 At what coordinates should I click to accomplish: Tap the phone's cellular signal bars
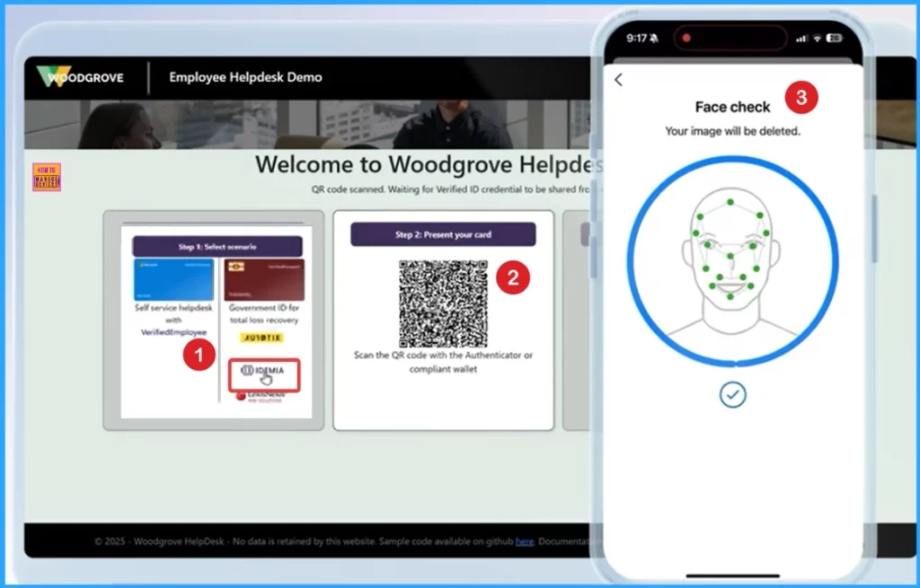click(x=801, y=38)
